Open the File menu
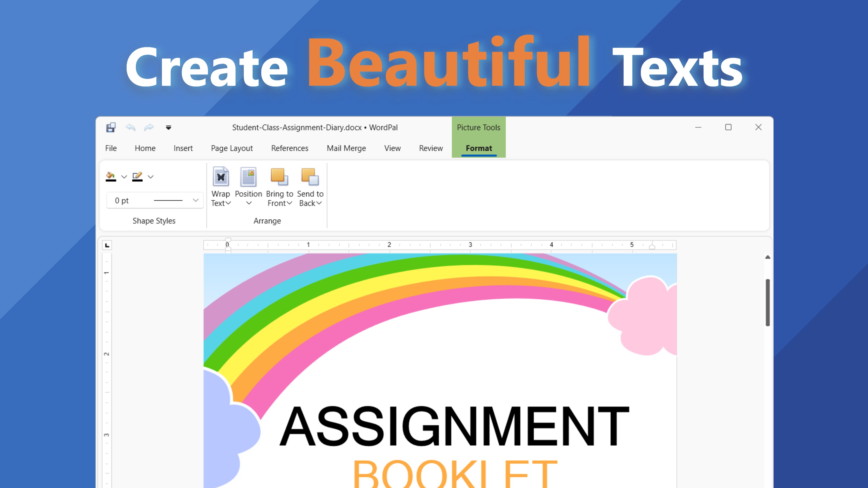The width and height of the screenshot is (868, 488). (111, 148)
